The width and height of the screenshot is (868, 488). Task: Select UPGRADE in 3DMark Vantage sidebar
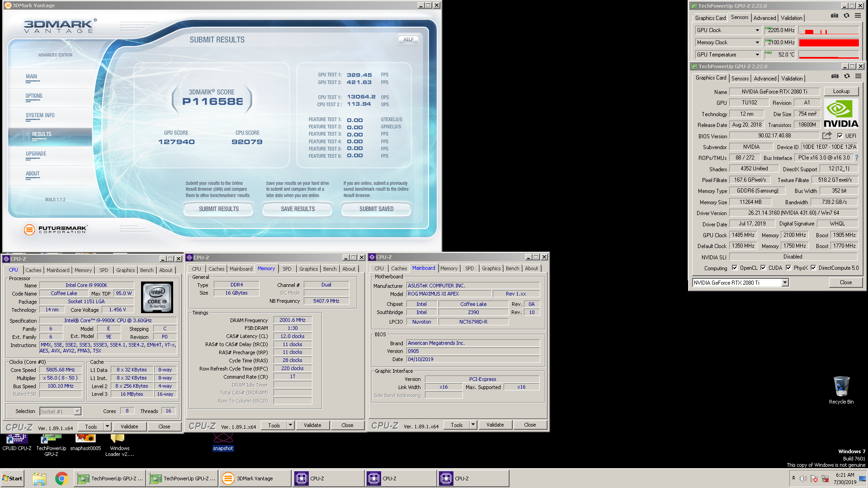click(36, 154)
